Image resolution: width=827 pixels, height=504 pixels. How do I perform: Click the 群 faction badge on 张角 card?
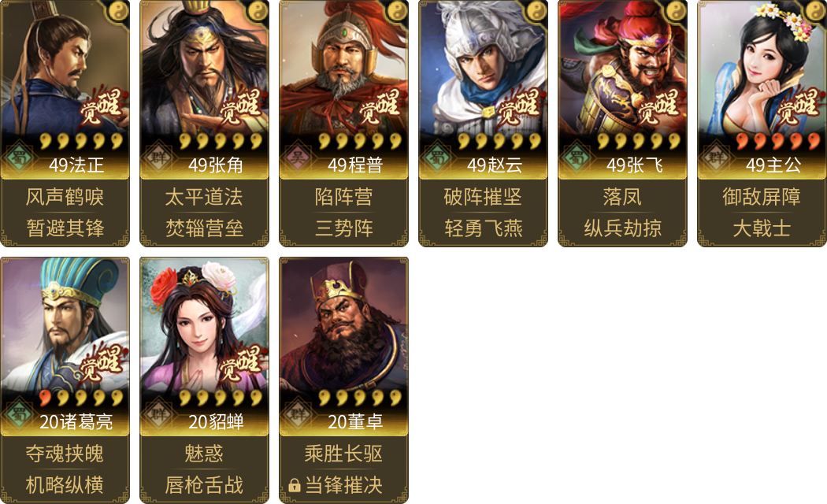tap(159, 157)
